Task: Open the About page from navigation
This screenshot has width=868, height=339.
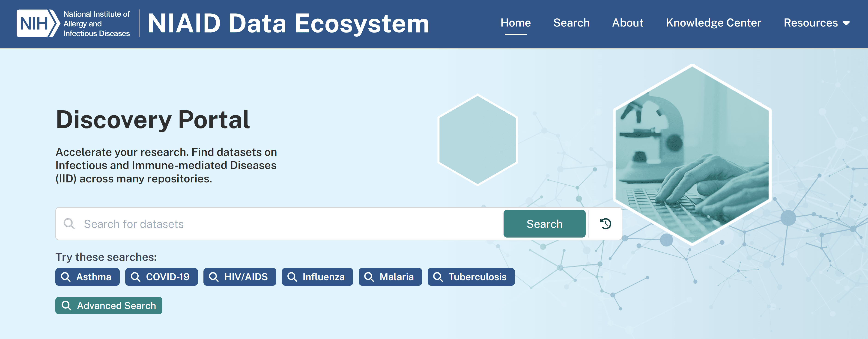Action: pos(627,23)
